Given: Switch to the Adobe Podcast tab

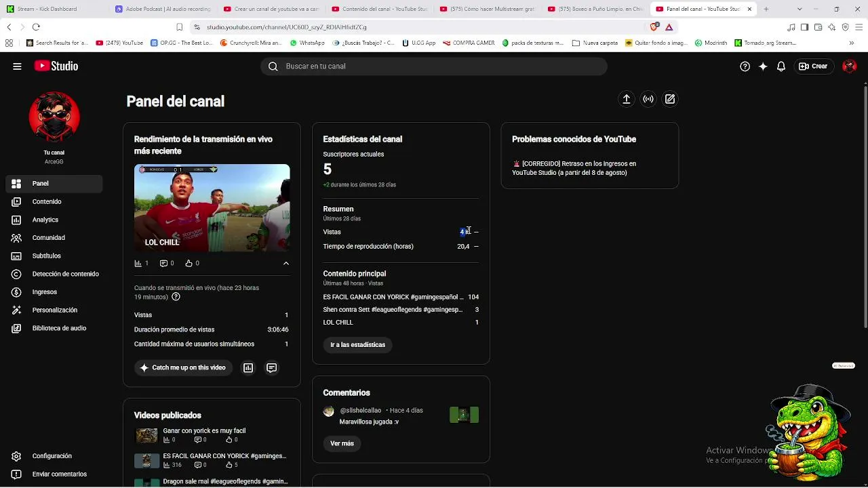Looking at the screenshot, I should [163, 9].
